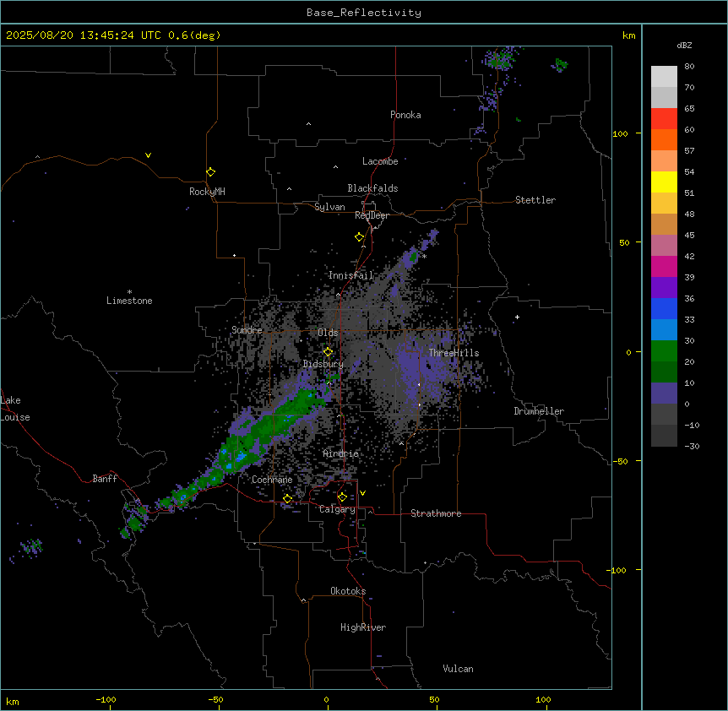Select the Lacombe city label
This screenshot has width=728, height=711.
380,161
